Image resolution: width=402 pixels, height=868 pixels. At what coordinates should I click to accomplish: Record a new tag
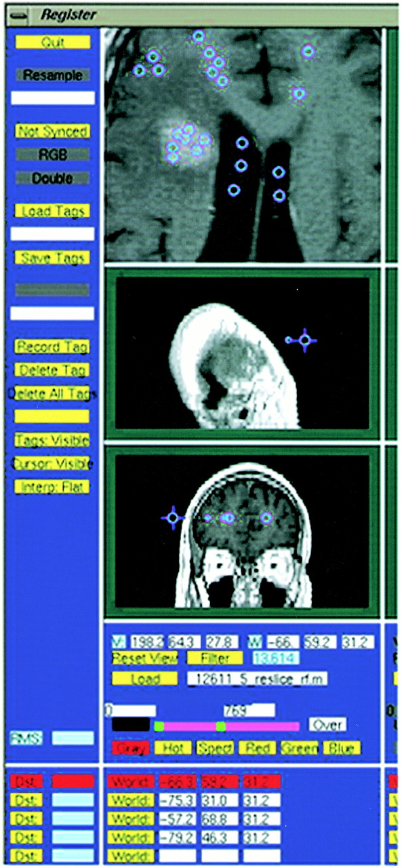click(x=52, y=347)
